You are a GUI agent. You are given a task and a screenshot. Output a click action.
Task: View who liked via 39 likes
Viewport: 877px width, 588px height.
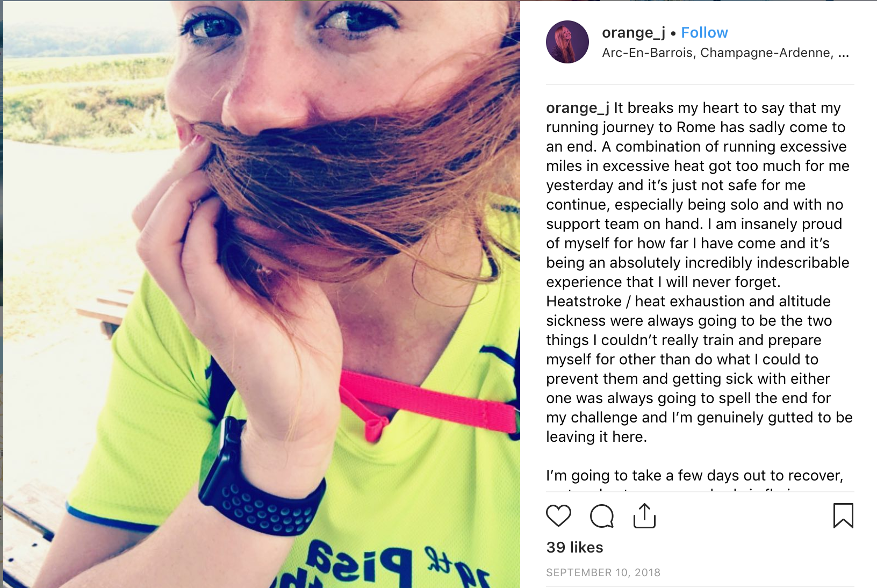574,547
